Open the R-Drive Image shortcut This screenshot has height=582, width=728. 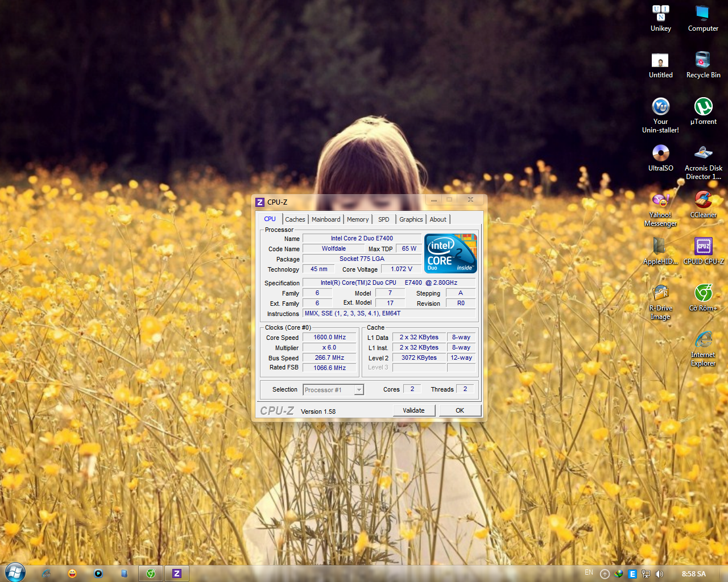tap(660, 302)
